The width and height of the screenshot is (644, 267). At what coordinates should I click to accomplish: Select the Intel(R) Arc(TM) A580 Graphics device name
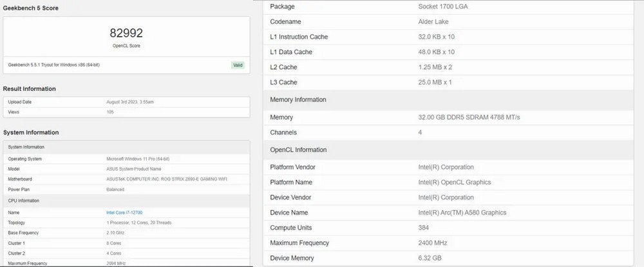(462, 212)
